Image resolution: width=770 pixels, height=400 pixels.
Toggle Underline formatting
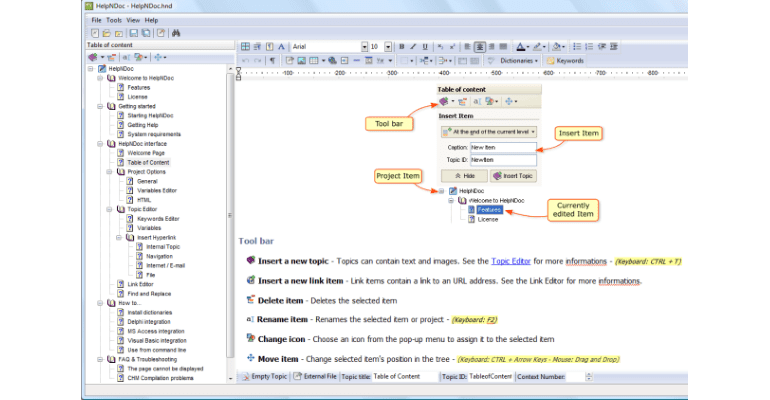click(425, 47)
